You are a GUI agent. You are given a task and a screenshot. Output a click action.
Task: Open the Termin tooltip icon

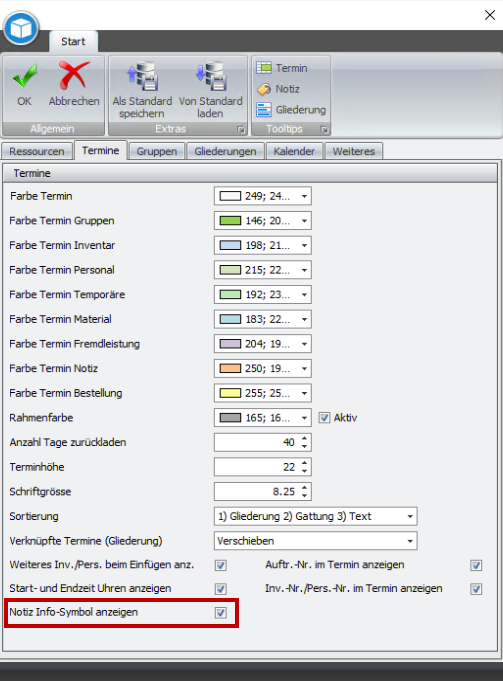264,68
